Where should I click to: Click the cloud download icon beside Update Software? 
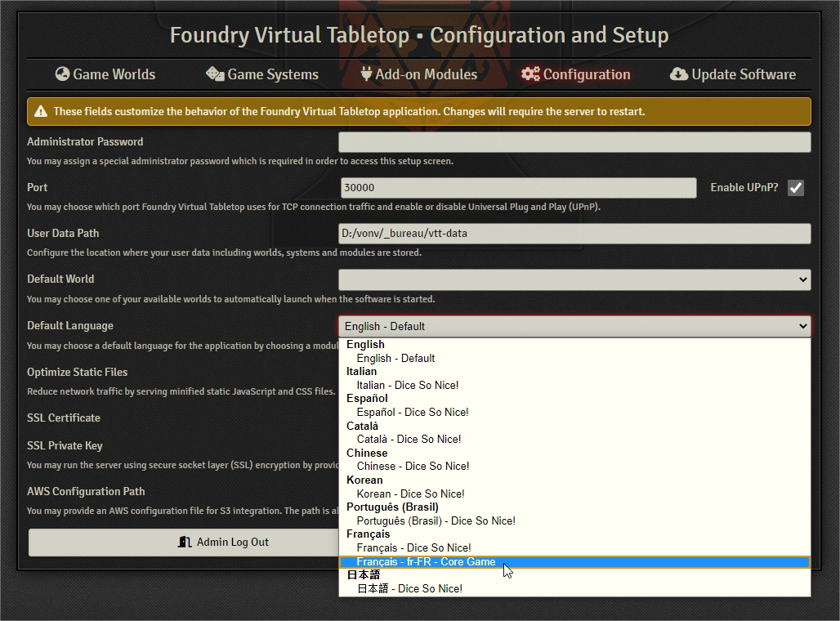click(x=679, y=74)
